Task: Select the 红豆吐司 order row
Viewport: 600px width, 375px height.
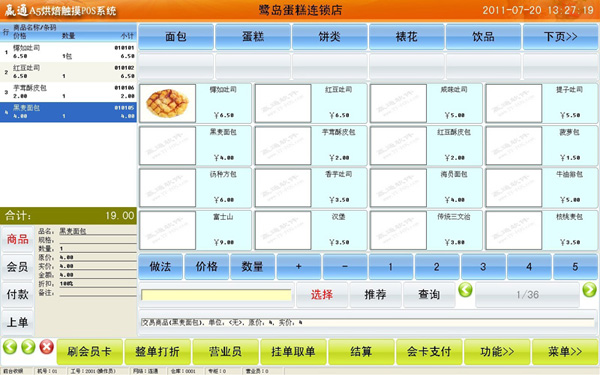Action: point(68,72)
